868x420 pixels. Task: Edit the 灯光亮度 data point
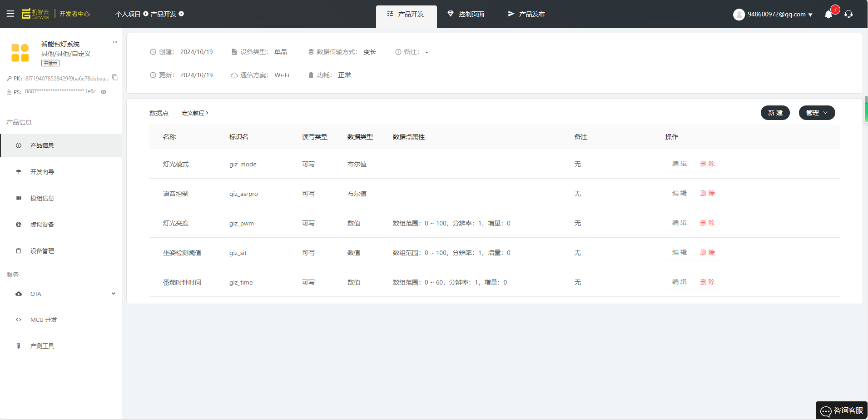[679, 223]
